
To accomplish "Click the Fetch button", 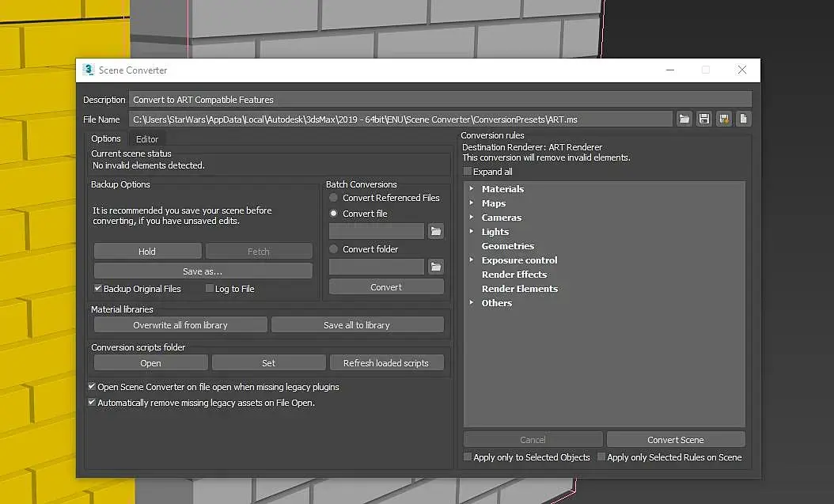I will tap(259, 251).
